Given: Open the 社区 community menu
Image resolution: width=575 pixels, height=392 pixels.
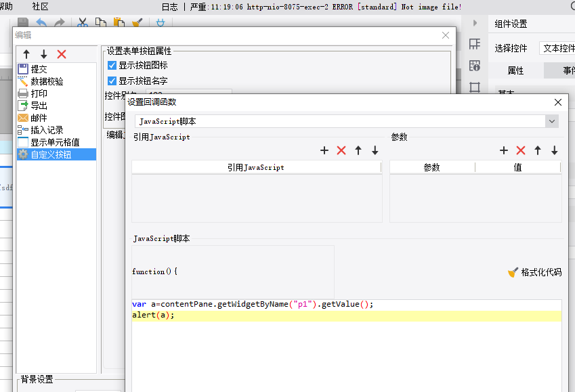Looking at the screenshot, I should click(x=41, y=6).
